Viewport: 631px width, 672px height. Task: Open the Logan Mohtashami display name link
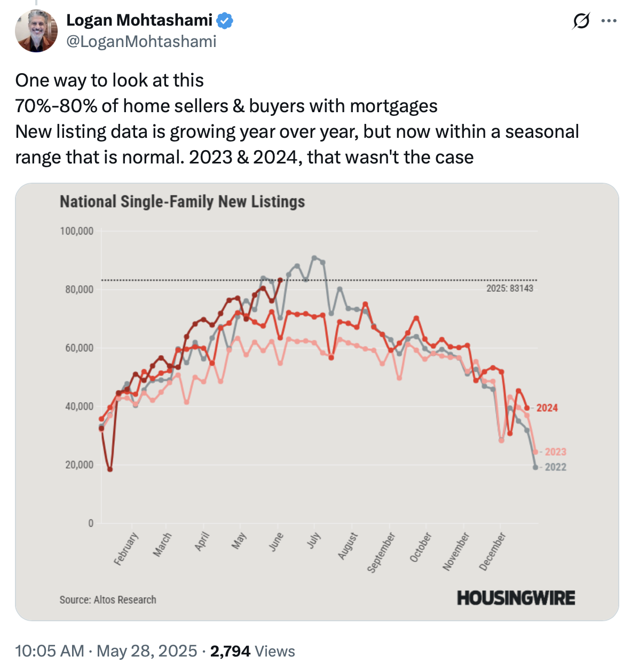[x=139, y=20]
